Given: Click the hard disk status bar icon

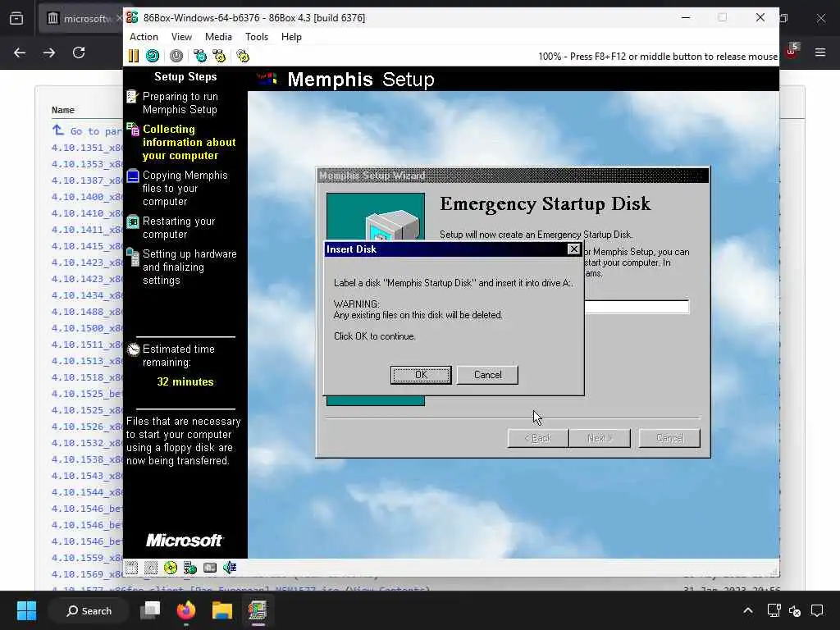Looking at the screenshot, I should 210,568.
